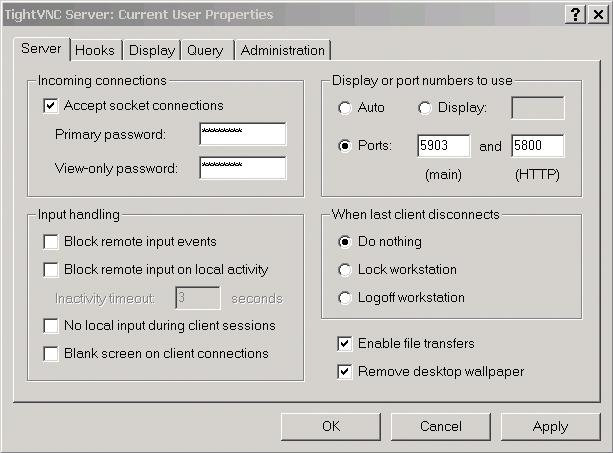Screen dimensions: 613x453
Task: Click the Display or port numbers title
Action: tap(422, 81)
